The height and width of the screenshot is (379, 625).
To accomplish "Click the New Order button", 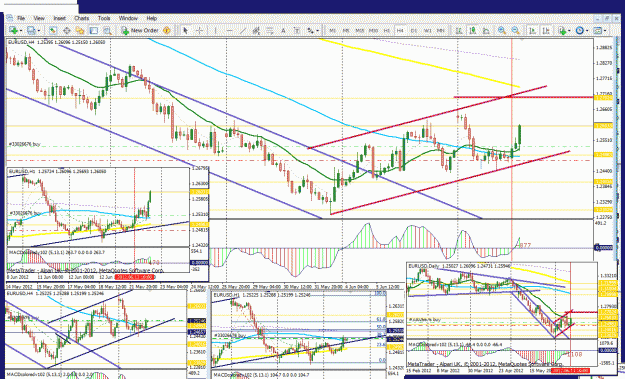I will 140,30.
